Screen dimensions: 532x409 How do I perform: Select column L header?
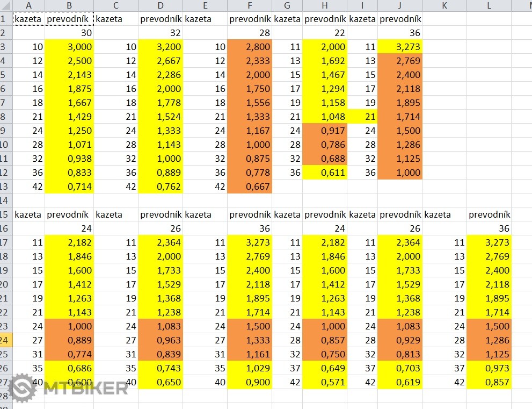tap(489, 5)
